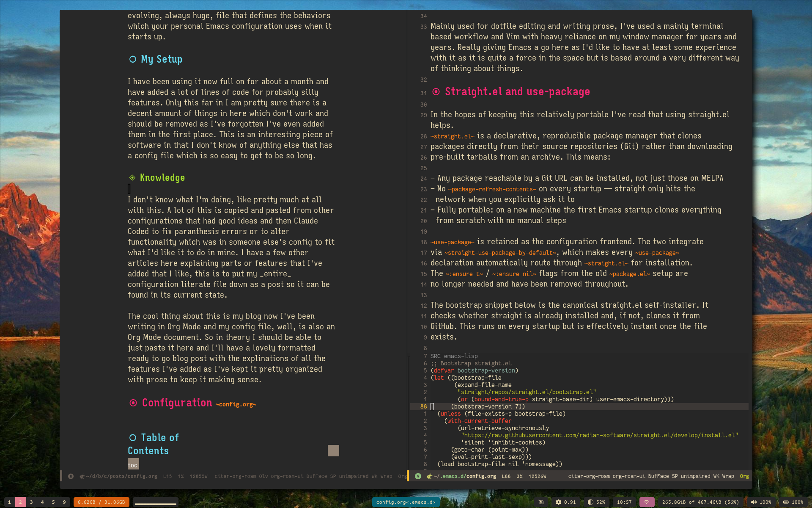Viewport: 812px width, 508px height.
Task: Fold the Straight.el and use-package heading bullet
Action: click(x=436, y=92)
